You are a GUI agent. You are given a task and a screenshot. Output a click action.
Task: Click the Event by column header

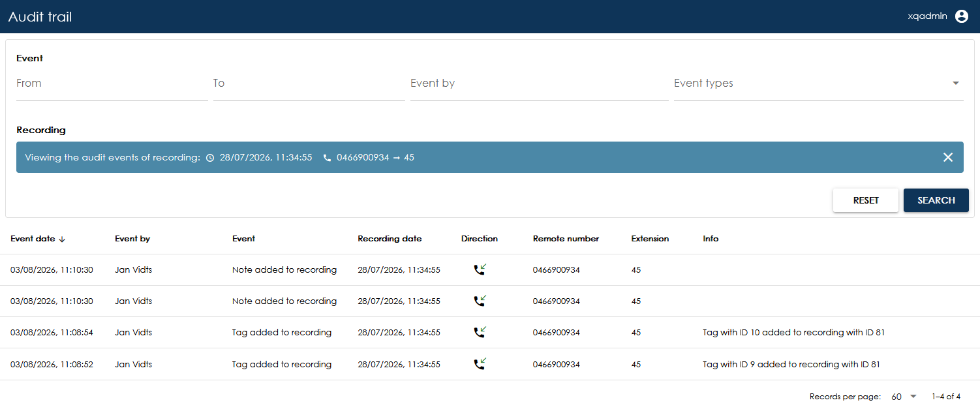(132, 239)
